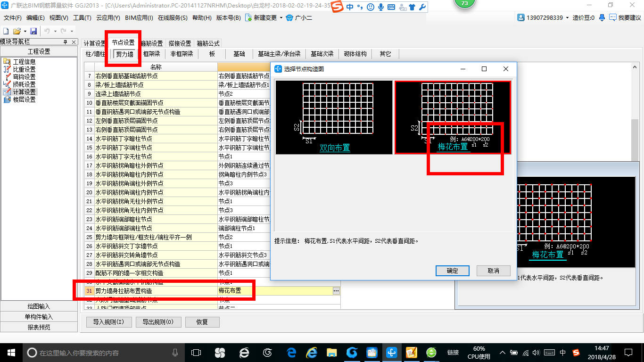Click the Undo arrow icon

coord(47,31)
